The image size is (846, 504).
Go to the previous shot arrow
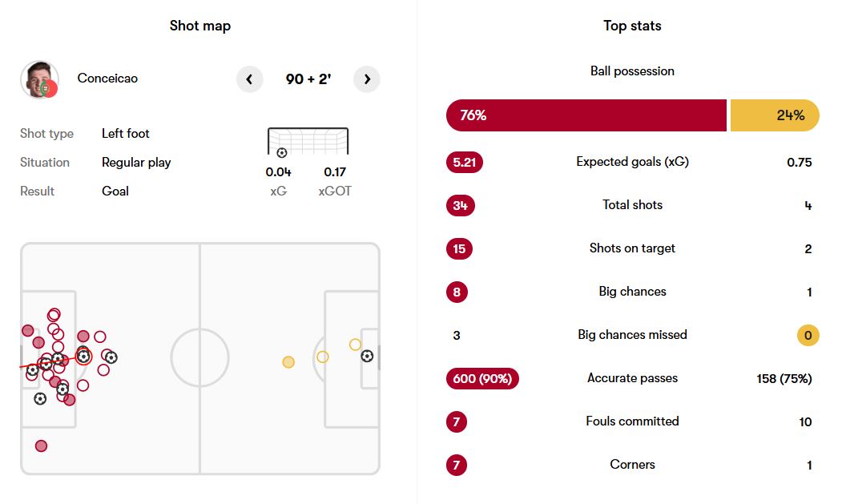point(249,79)
